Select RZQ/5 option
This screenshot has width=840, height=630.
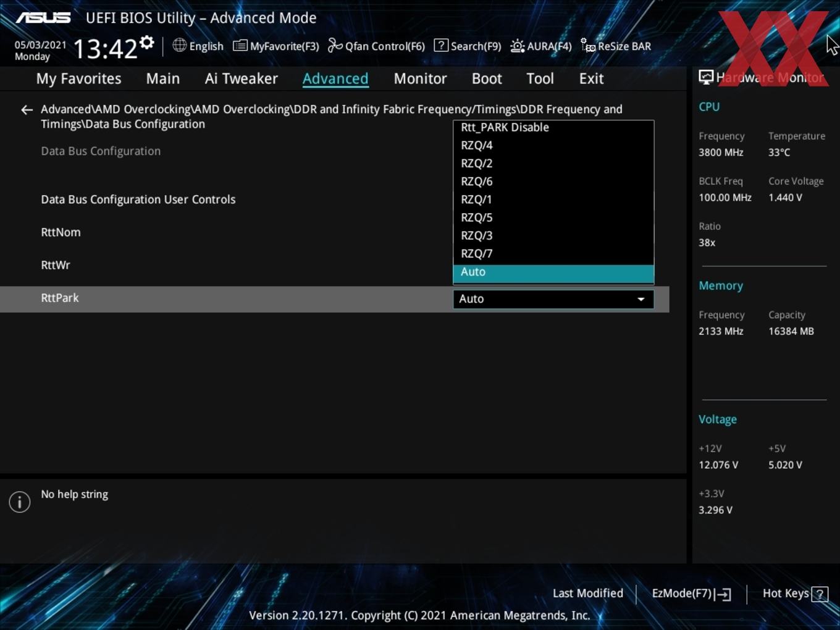point(553,217)
